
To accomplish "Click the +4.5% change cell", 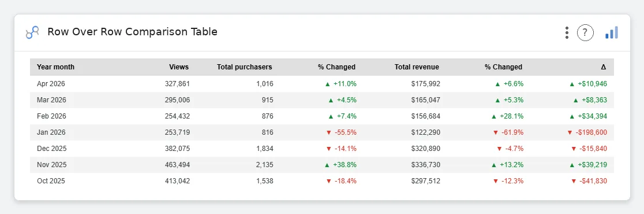I will click(x=343, y=100).
